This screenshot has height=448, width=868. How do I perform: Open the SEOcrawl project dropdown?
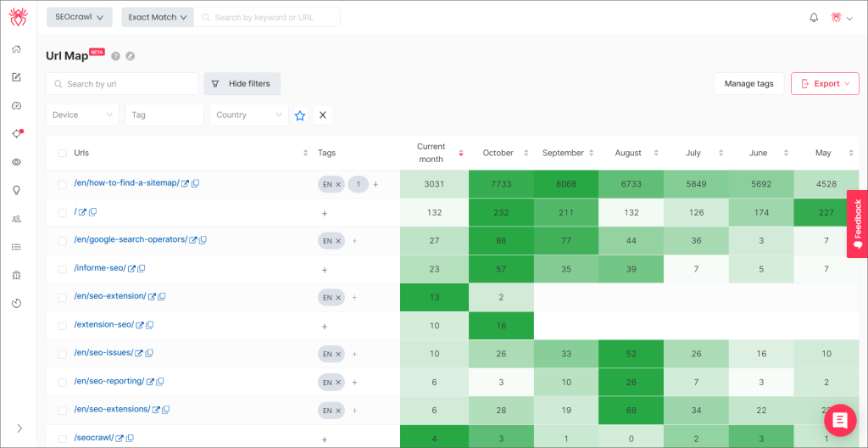pos(78,17)
